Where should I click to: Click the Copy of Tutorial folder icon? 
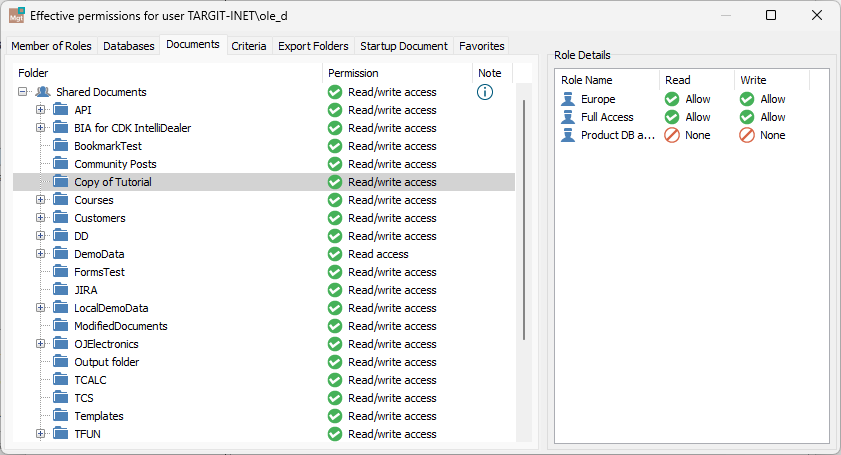61,182
